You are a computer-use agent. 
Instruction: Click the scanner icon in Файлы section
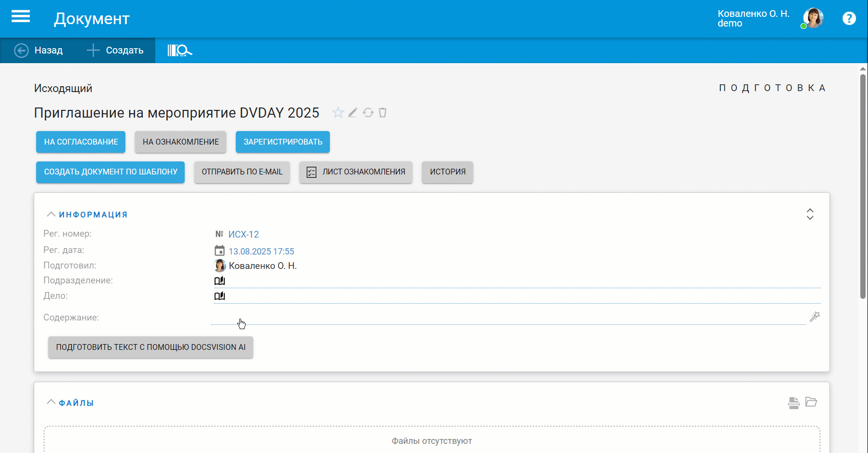[794, 402]
